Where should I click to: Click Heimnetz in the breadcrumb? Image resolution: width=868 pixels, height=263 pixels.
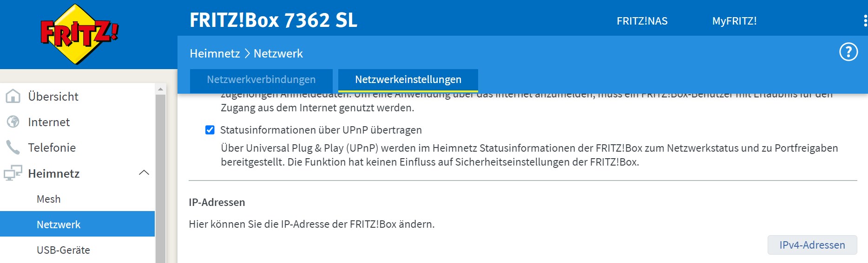click(x=215, y=54)
